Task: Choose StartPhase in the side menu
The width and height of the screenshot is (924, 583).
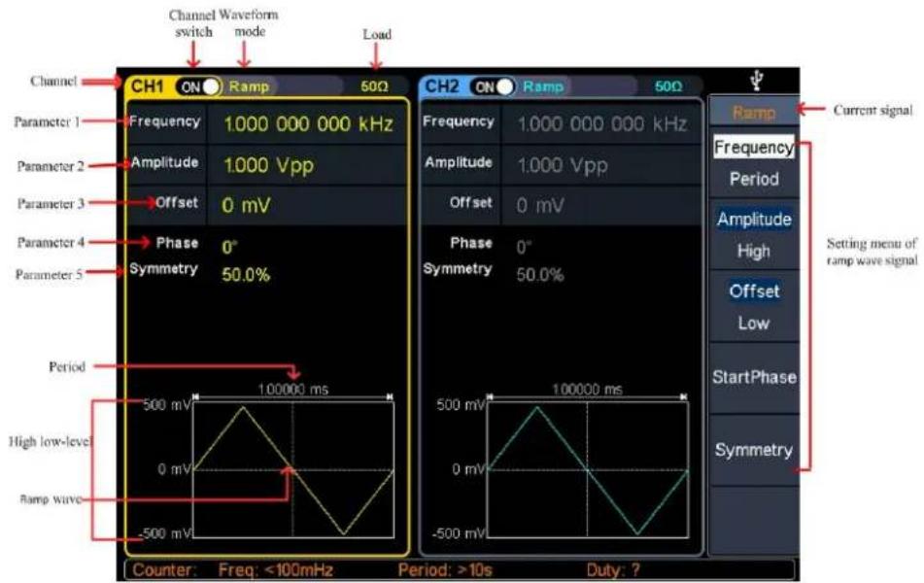Action: (754, 377)
